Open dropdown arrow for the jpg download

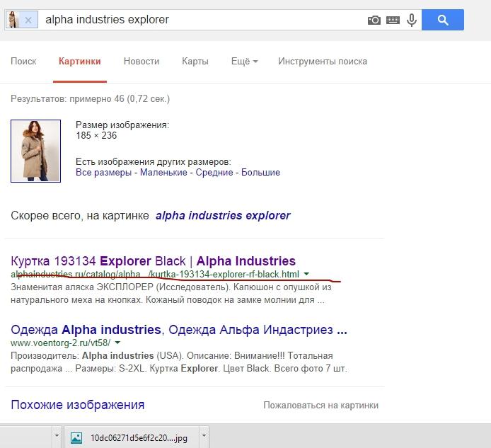point(204,436)
